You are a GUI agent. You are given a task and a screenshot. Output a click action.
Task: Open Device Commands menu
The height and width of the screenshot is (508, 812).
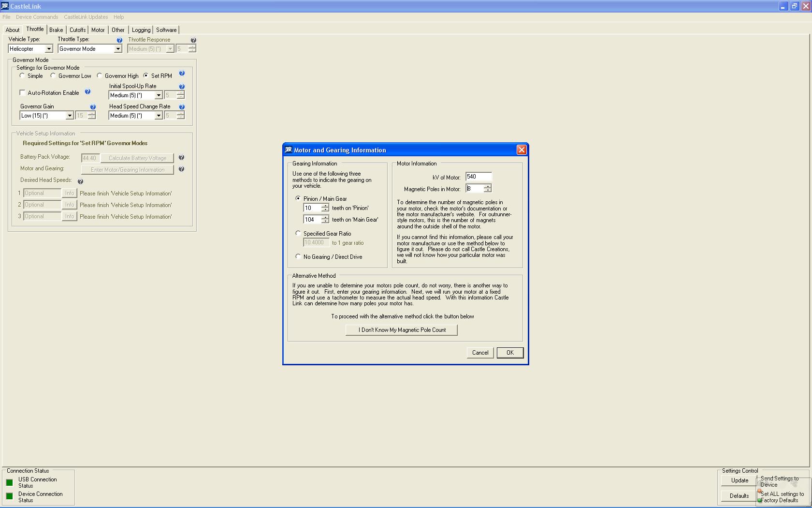pos(37,17)
